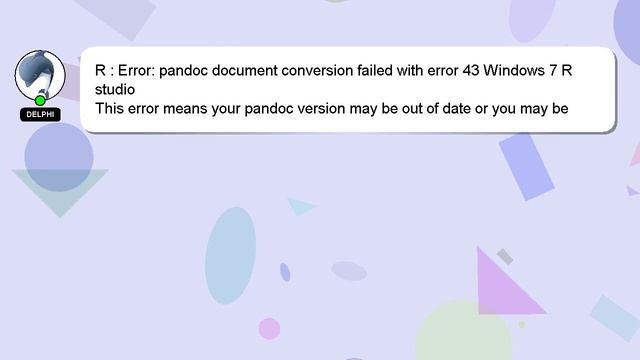Image resolution: width=640 pixels, height=360 pixels.
Task: Click the green online status dot
Action: click(40, 100)
